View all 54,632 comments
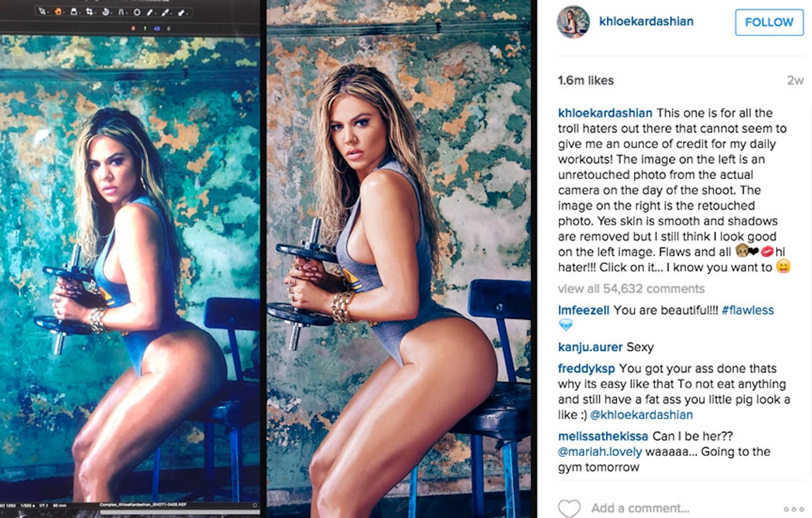 [x=631, y=288]
